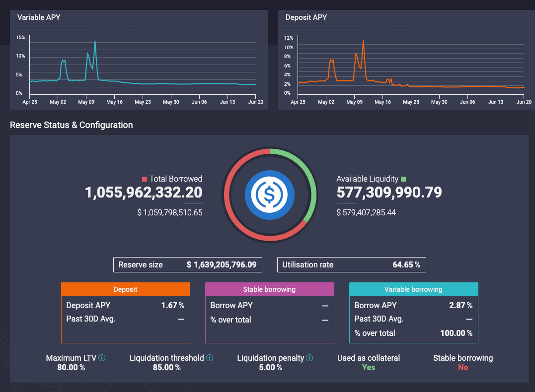
Task: Click the 15% label on Variable APY axis
Action: coord(20,38)
